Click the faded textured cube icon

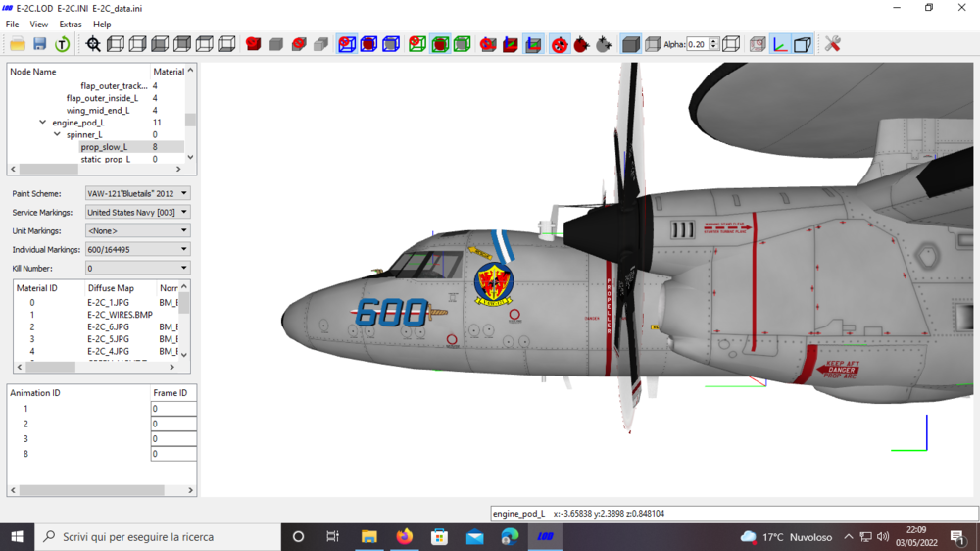pos(758,44)
